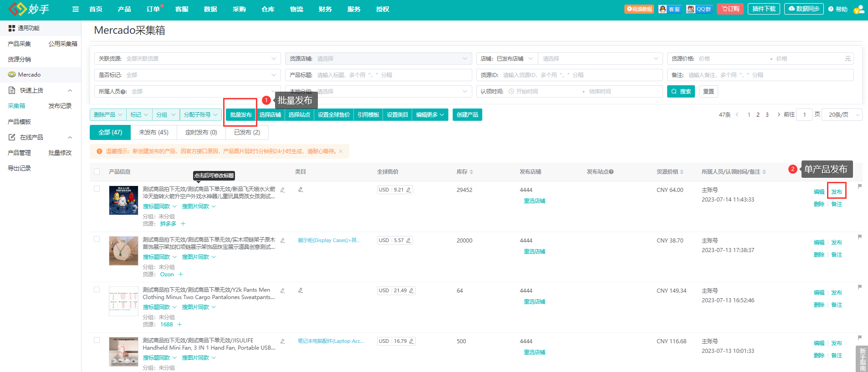
Task: Click the 批量发布 button
Action: (240, 115)
